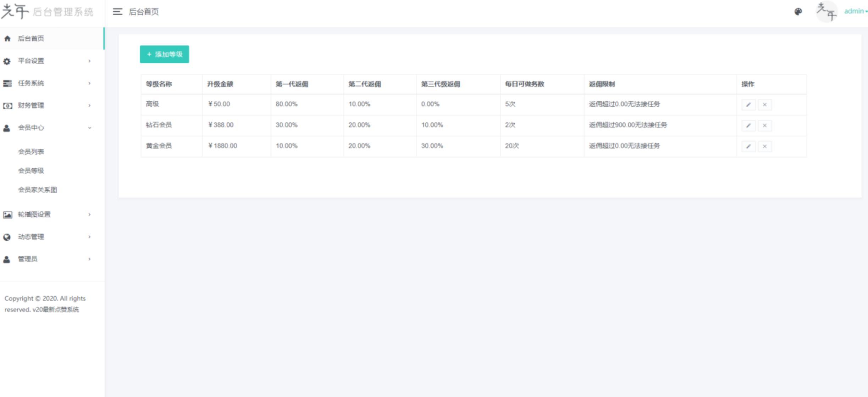Expand the 任务系统 menu chevron
This screenshot has width=868, height=397.
89,83
